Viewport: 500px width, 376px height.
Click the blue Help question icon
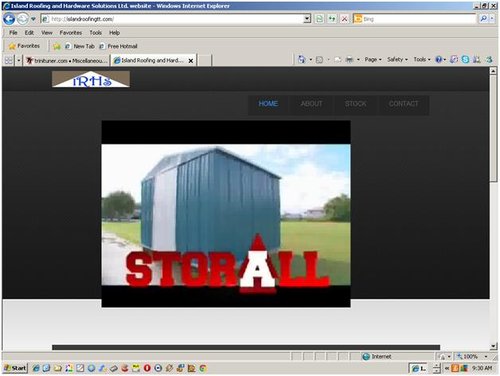pyautogui.click(x=439, y=60)
